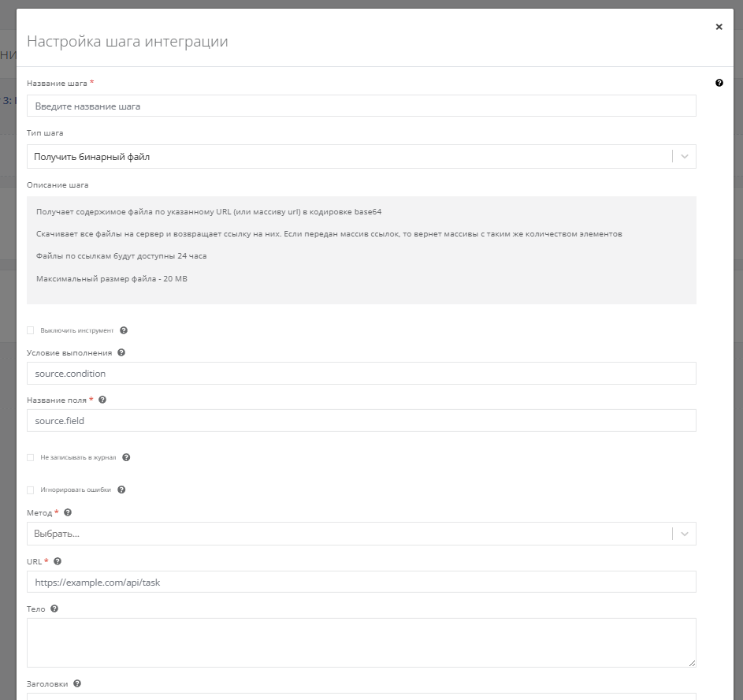Close the 'Настройка шага интеграции' dialog

(x=719, y=27)
